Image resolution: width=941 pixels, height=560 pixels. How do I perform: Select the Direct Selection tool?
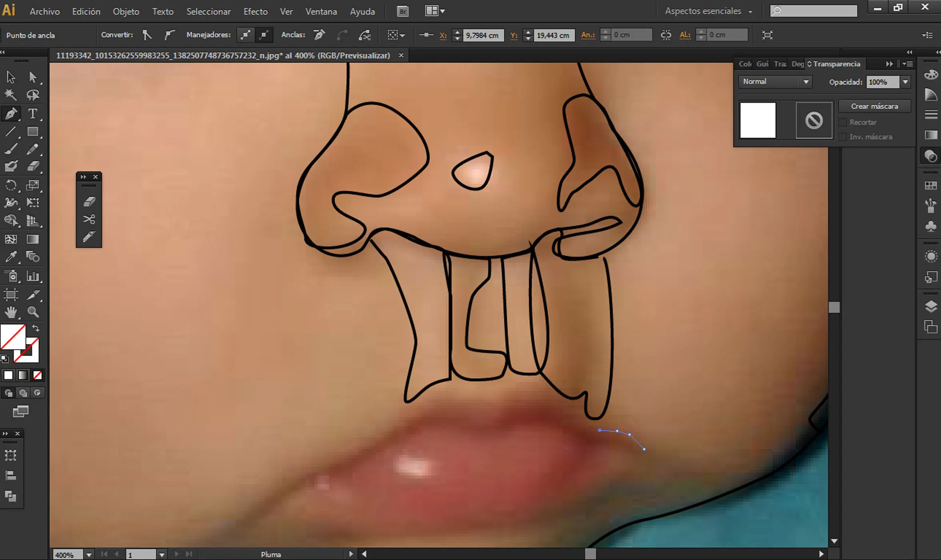33,77
